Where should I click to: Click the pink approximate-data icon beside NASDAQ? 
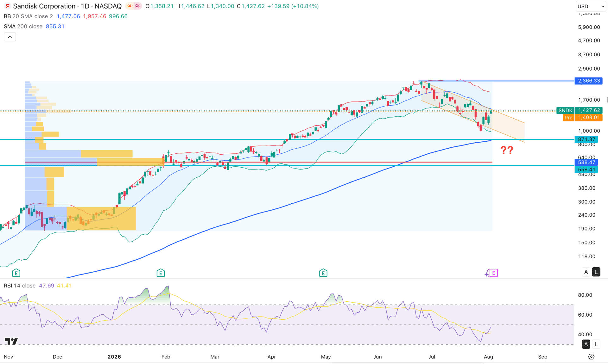[x=137, y=6]
